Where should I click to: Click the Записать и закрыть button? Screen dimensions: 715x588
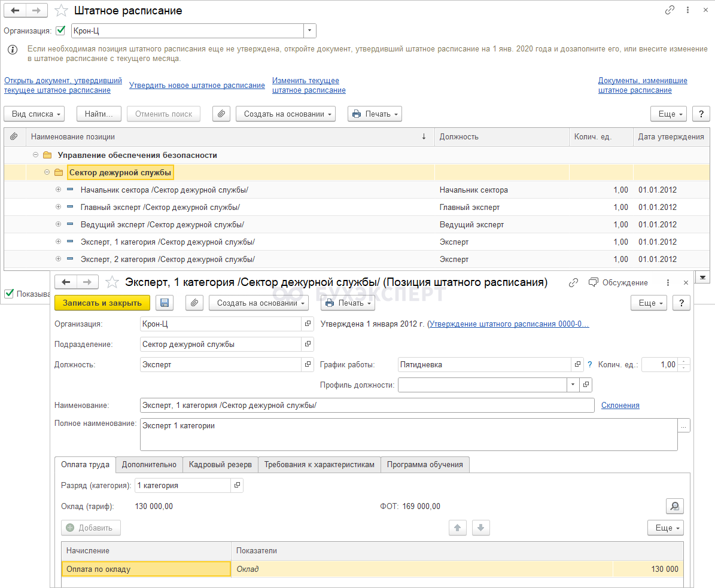[x=102, y=303]
